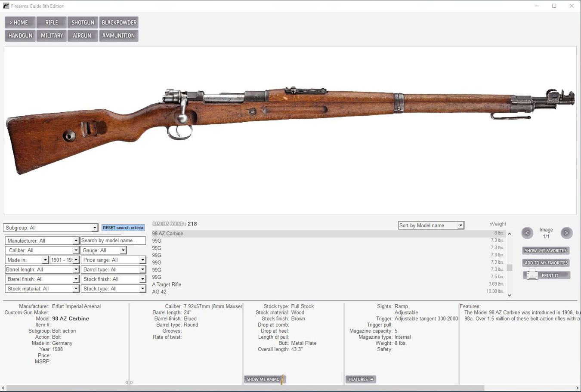The height and width of the screenshot is (392, 581).
Task: Click Search by model name field
Action: click(x=113, y=241)
